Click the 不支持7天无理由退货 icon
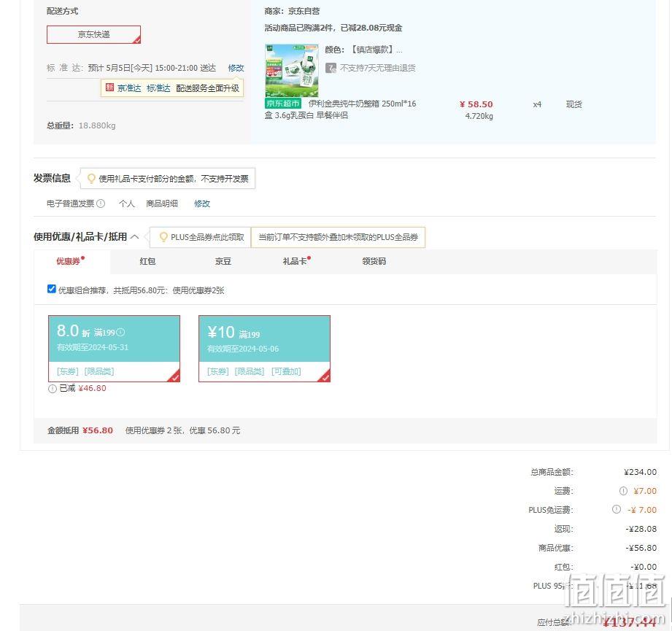Screen dimensions: 672x631 (331, 68)
